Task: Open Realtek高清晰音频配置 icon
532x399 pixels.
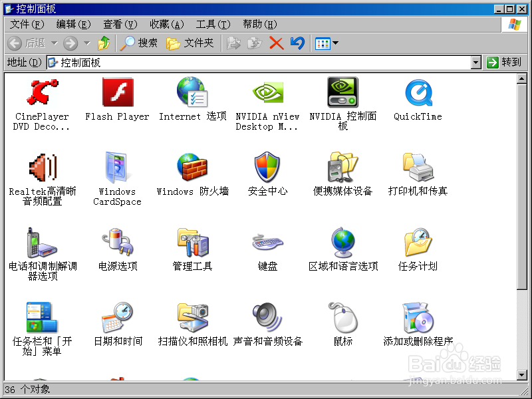Action: point(43,168)
